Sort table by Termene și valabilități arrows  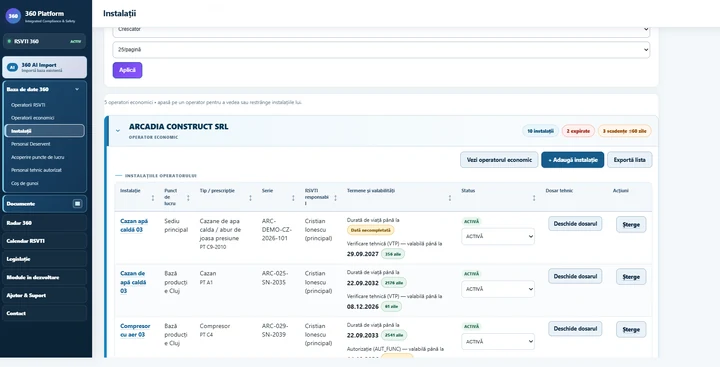point(450,198)
